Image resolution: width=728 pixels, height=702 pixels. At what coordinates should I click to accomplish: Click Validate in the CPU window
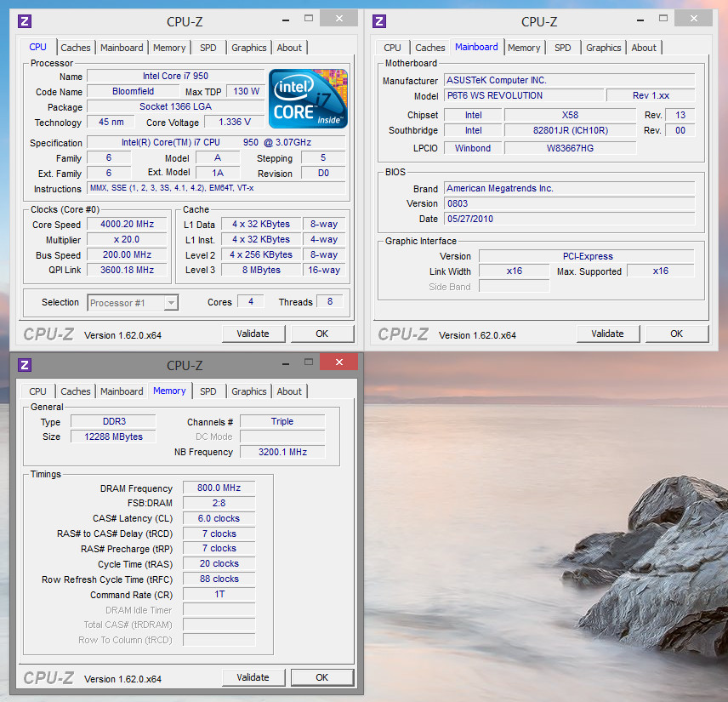pos(253,334)
